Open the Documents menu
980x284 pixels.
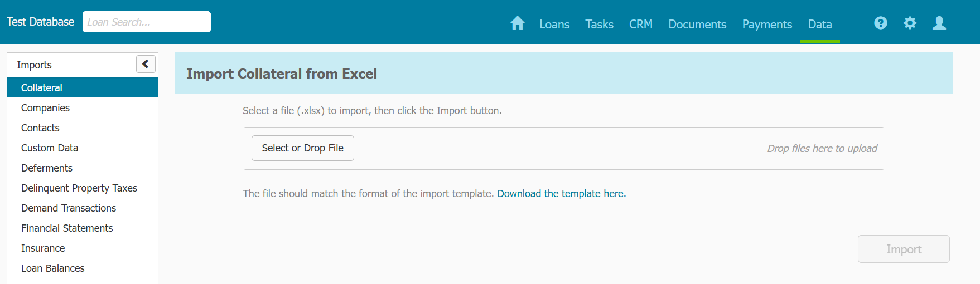point(697,25)
